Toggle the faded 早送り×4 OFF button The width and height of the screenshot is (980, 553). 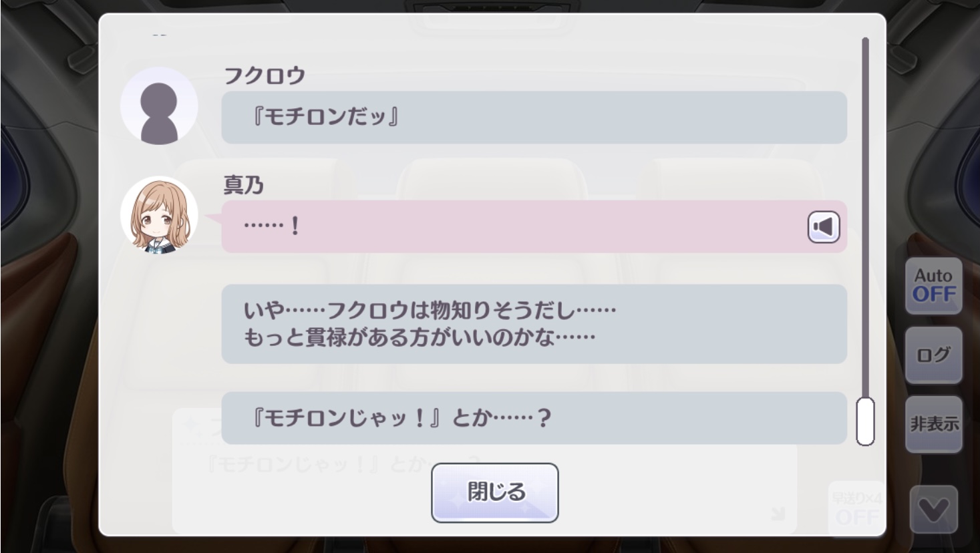[856, 509]
